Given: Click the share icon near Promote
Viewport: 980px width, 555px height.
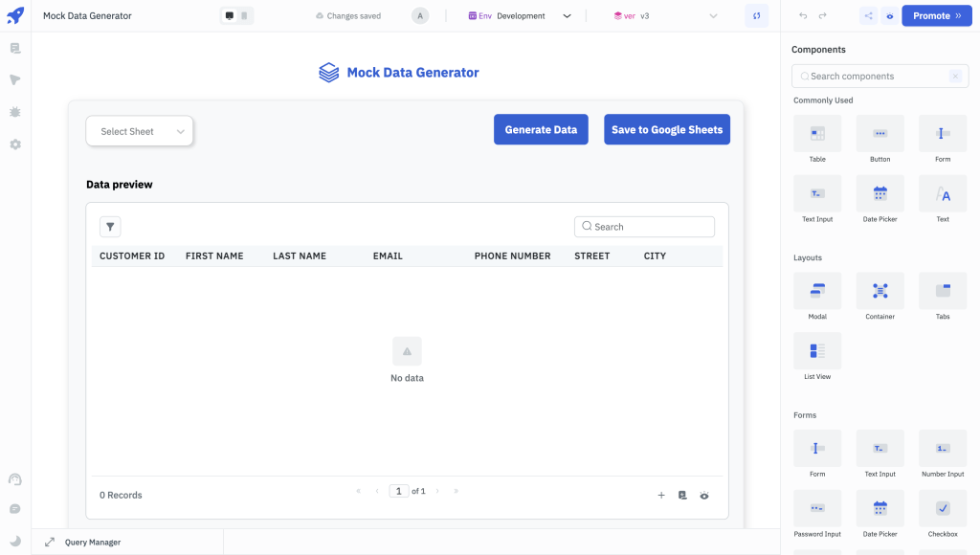Looking at the screenshot, I should [x=868, y=16].
